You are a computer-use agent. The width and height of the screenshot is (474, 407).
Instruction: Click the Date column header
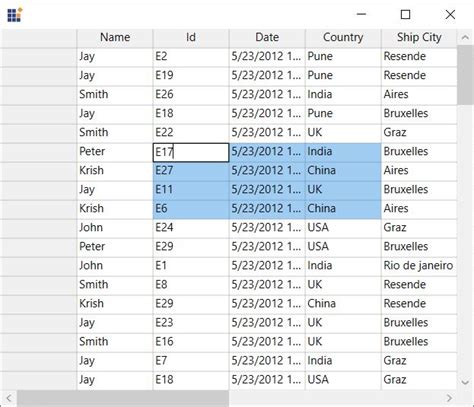click(267, 38)
